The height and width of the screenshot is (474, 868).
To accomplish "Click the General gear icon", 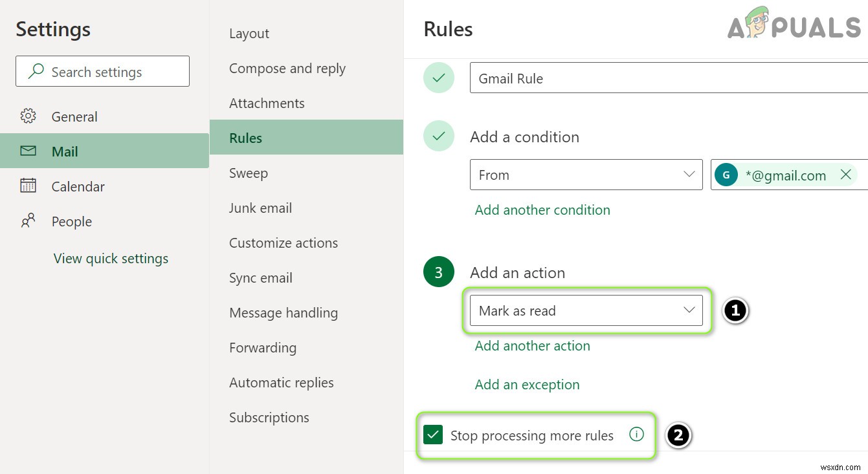I will coord(28,116).
